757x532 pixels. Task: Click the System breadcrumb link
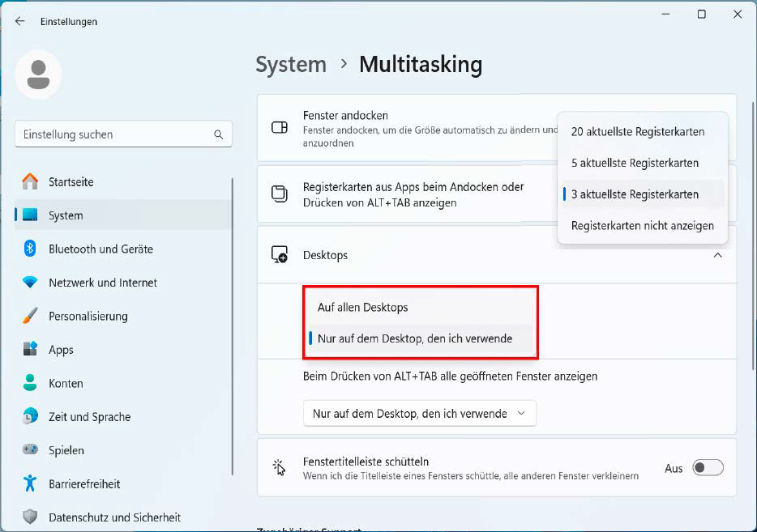291,65
